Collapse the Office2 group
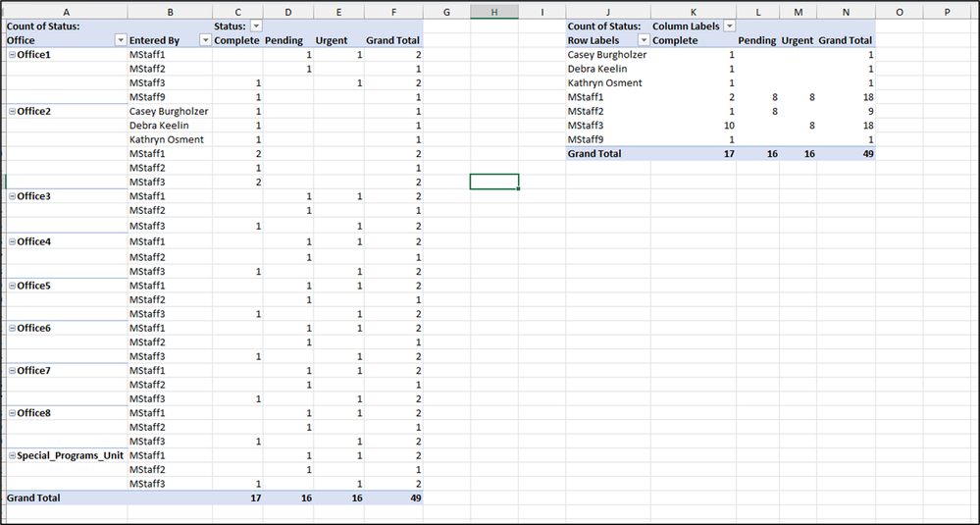The height and width of the screenshot is (525, 980). 12,111
